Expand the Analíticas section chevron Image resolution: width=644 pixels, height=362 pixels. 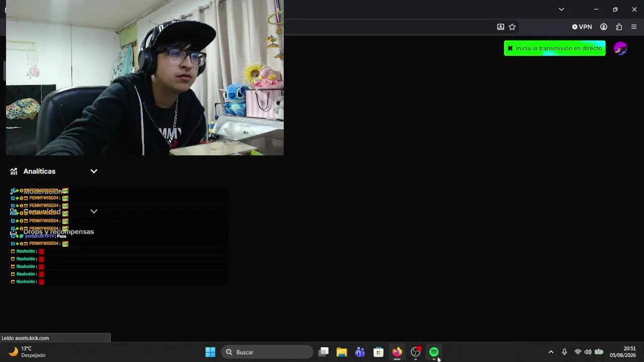click(94, 171)
